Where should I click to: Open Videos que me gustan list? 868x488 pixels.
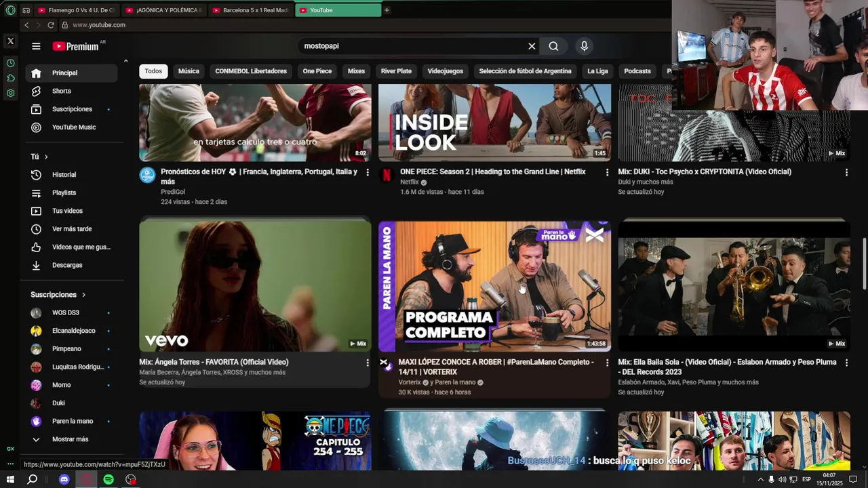[x=71, y=247]
